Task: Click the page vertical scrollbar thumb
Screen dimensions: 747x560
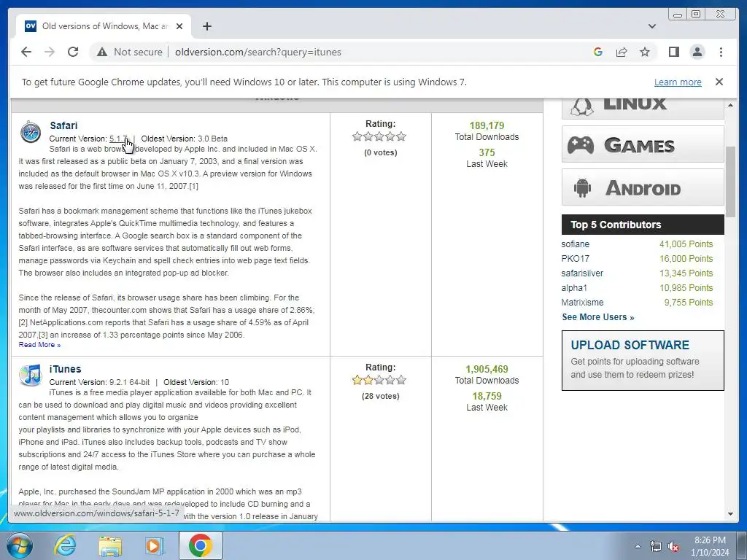Action: (x=731, y=181)
